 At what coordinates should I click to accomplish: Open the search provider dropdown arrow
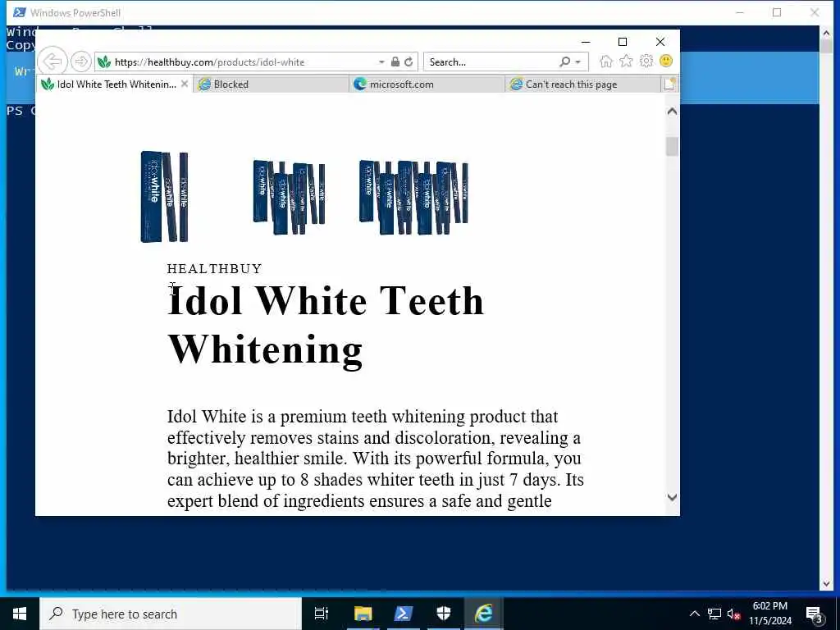pos(577,62)
